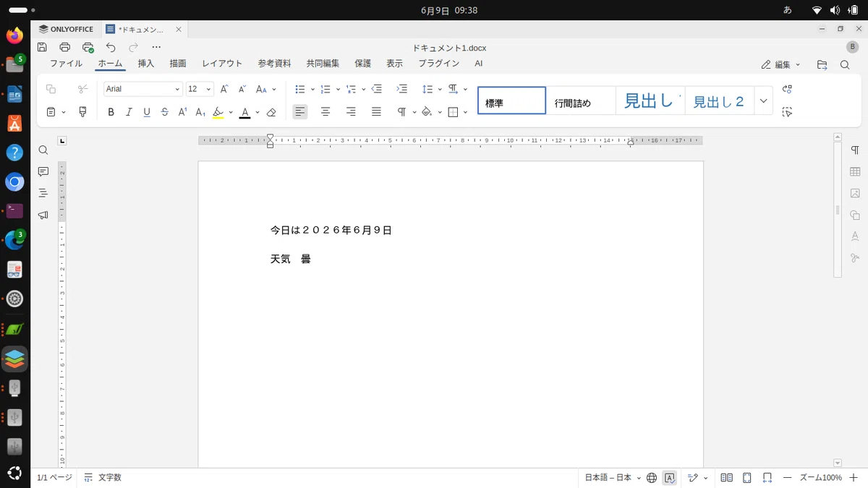The image size is (868, 488).
Task: Toggle underline formatting
Action: point(147,112)
